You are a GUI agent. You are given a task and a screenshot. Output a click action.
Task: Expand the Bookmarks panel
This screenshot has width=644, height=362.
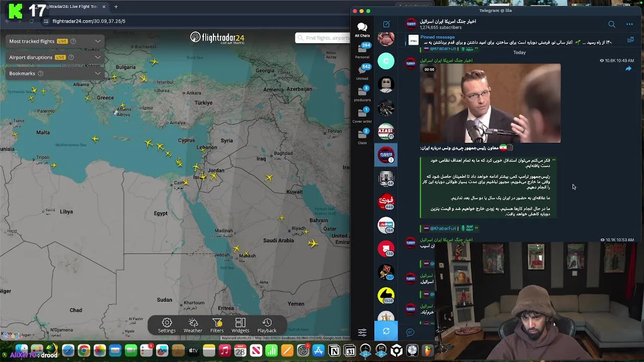pyautogui.click(x=98, y=73)
